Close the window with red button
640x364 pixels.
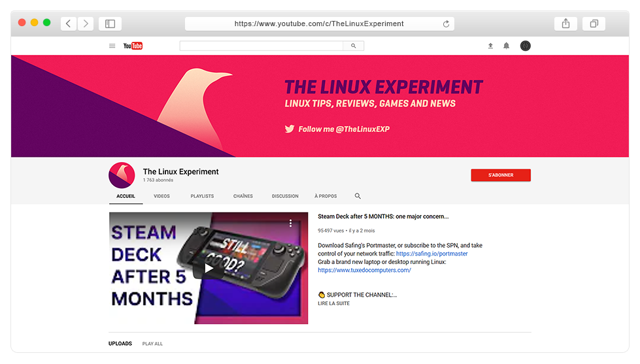click(22, 22)
